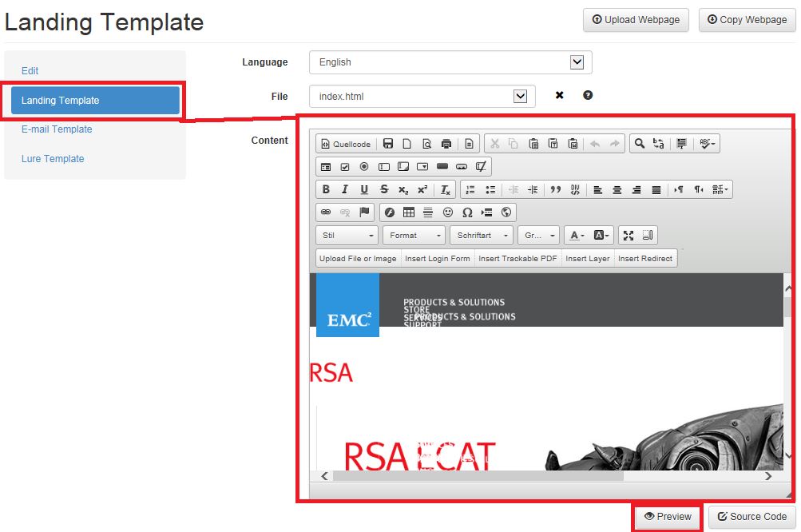Insert Smiley icon
801x532 pixels.
click(x=448, y=212)
